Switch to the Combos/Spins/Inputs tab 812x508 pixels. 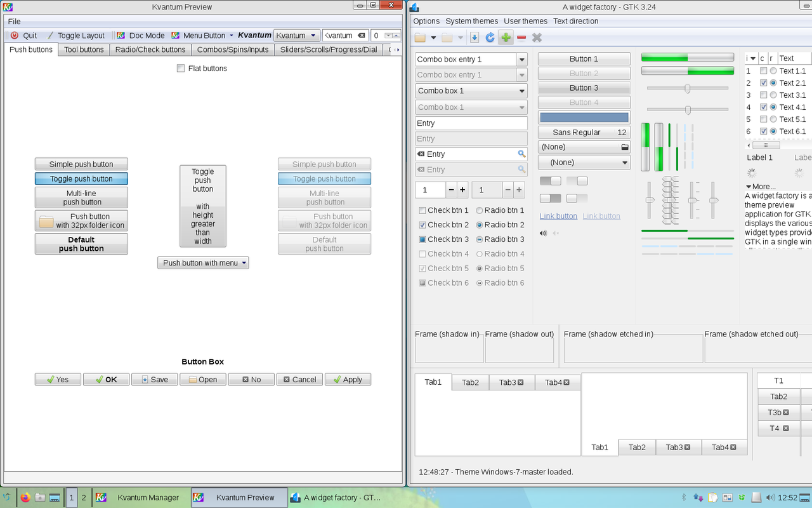[233, 50]
